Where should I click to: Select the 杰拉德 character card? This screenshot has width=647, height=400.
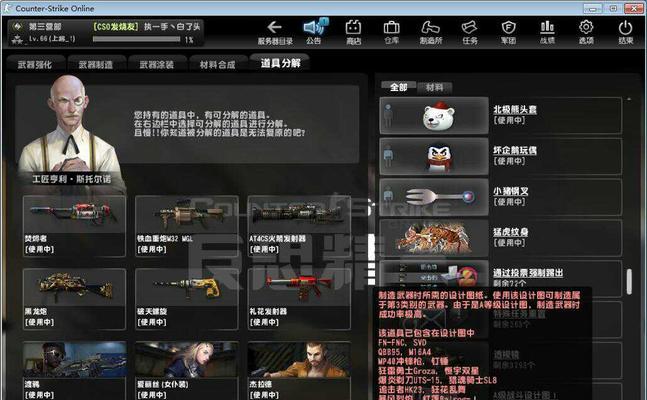click(299, 370)
